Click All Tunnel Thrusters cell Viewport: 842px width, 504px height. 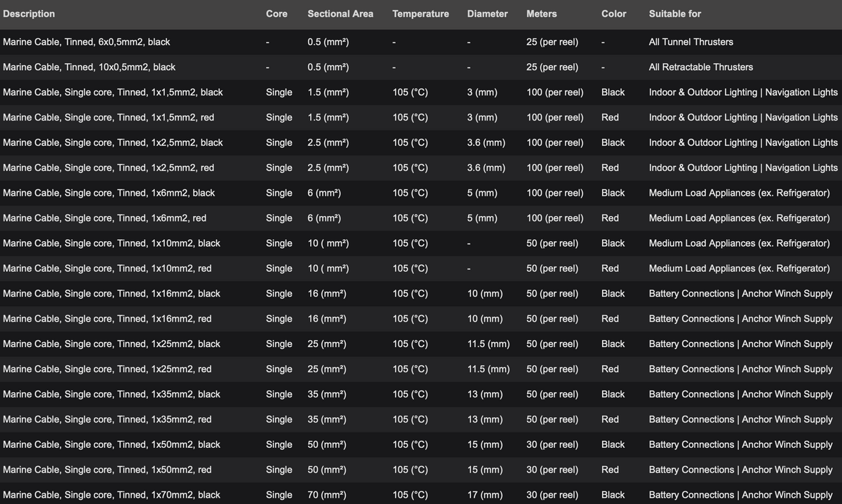pos(691,42)
